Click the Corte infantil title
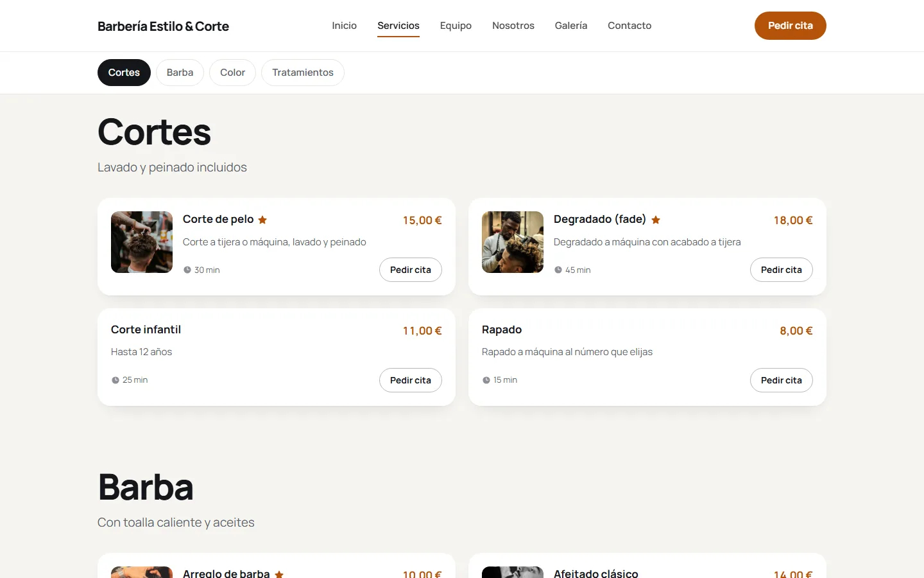The image size is (924, 578). 146,329
